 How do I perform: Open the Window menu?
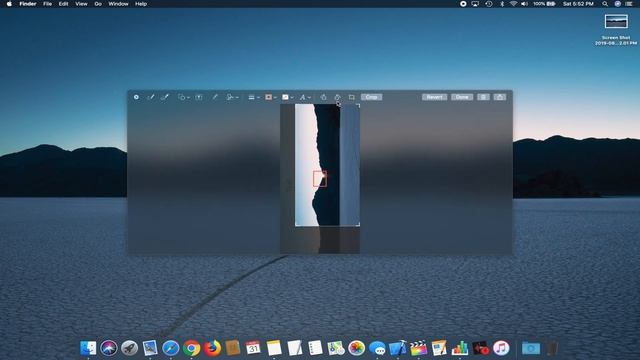click(x=118, y=4)
